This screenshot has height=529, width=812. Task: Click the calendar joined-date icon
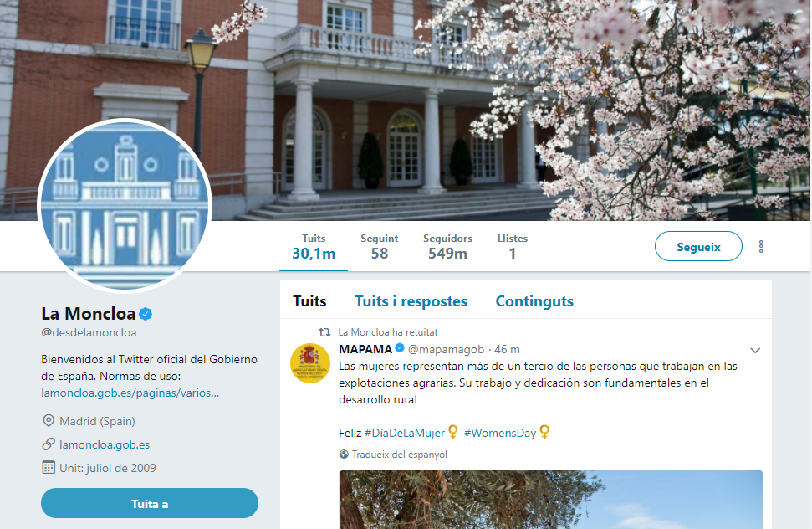49,468
